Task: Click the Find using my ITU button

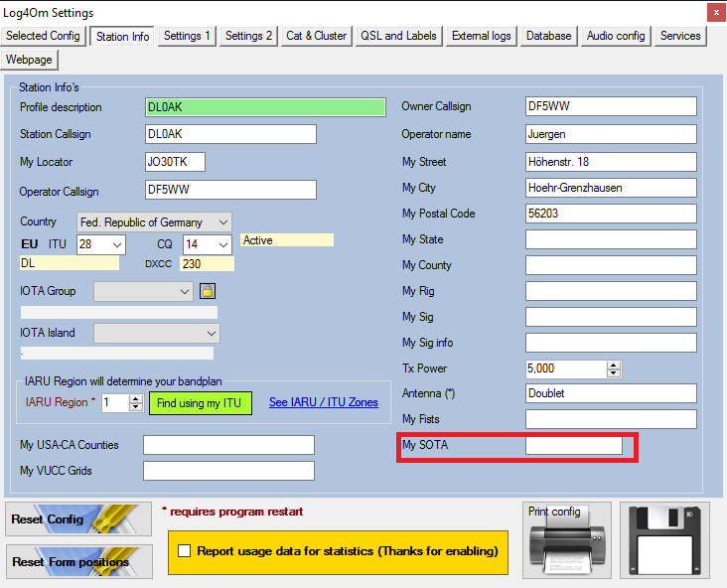Action: click(x=201, y=403)
